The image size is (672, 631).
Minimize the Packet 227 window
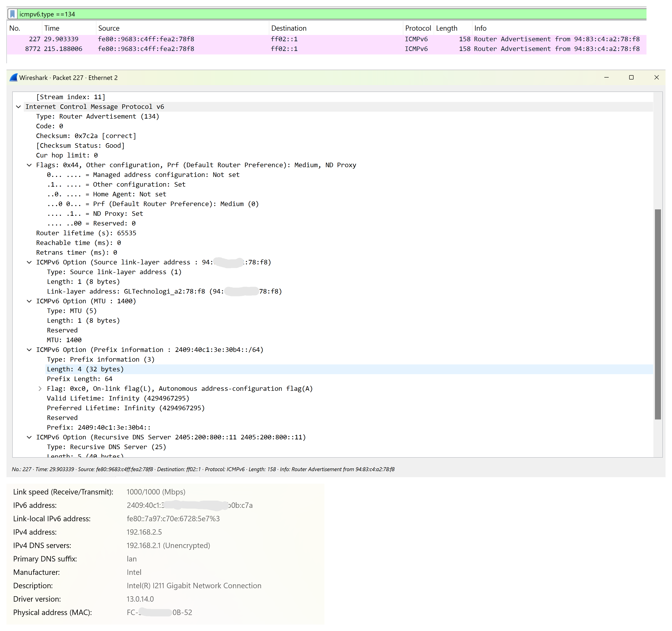click(607, 77)
